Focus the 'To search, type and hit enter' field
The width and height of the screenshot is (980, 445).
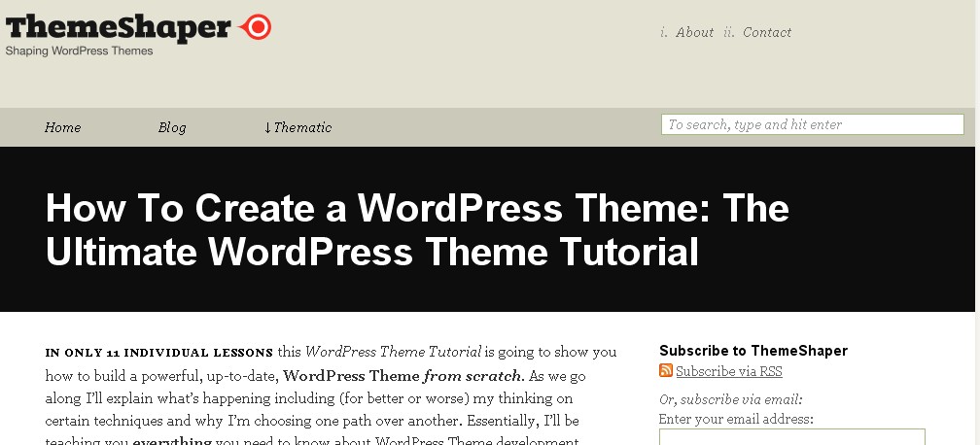812,124
